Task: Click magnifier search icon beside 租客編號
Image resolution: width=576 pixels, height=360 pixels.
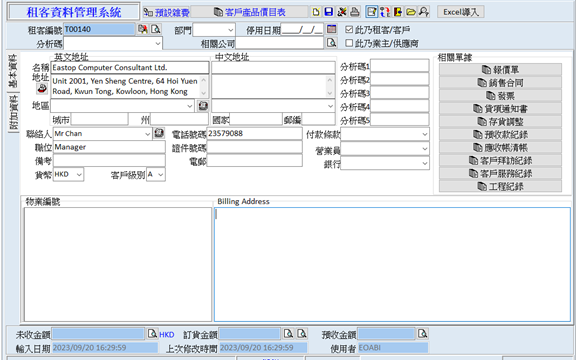Action: coord(156,29)
